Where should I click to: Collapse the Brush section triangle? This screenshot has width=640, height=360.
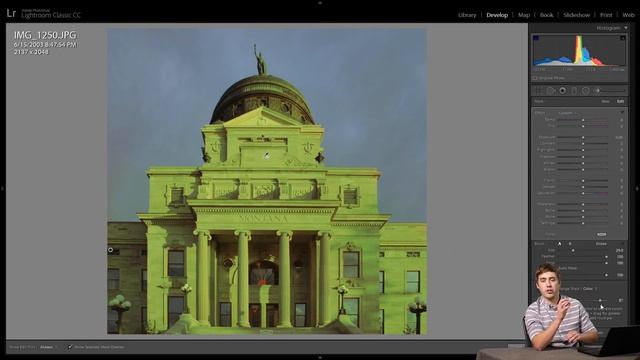[622, 244]
